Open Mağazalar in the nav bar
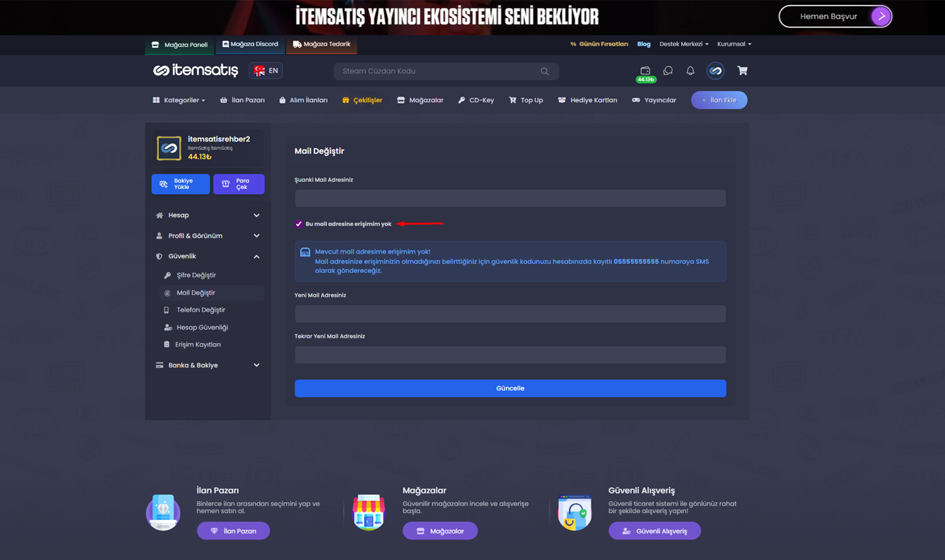945x560 pixels. 420,100
